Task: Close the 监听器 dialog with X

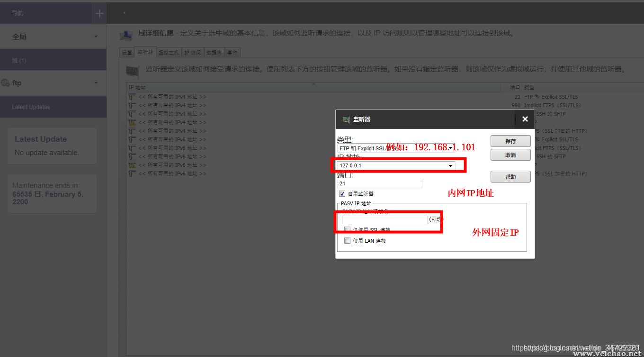Action: 525,119
